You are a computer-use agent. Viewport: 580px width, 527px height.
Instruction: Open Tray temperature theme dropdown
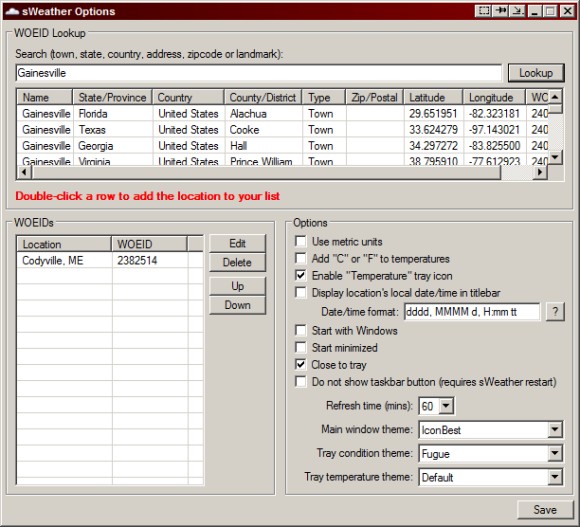coord(554,477)
